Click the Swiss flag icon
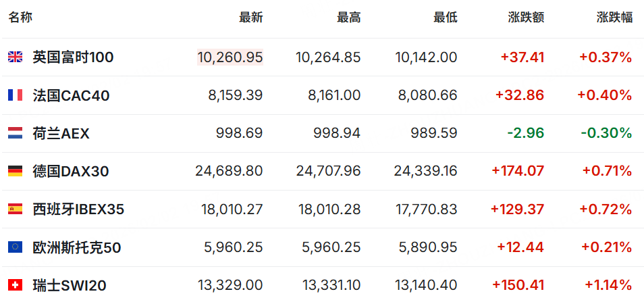Image resolution: width=644 pixels, height=298 pixels. (x=16, y=284)
